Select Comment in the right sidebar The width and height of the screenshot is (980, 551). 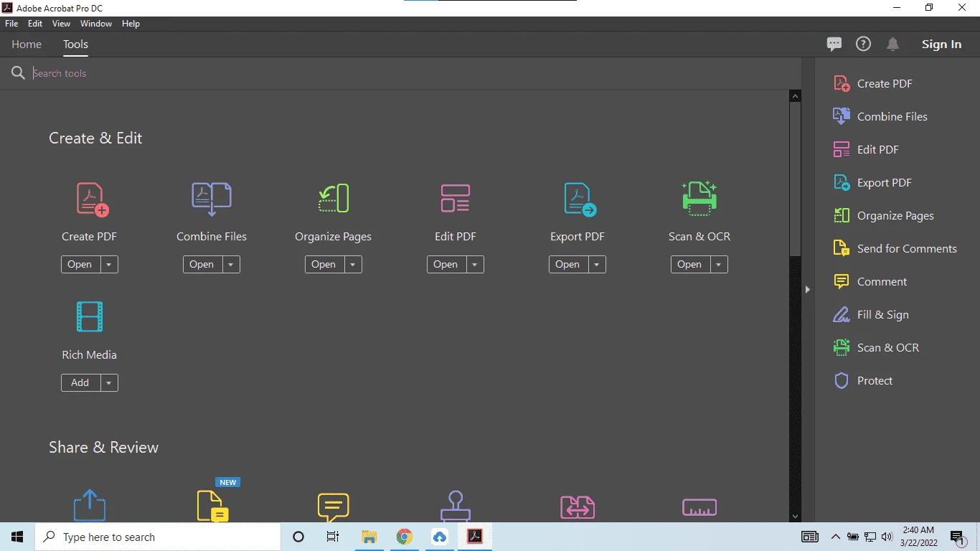870,282
